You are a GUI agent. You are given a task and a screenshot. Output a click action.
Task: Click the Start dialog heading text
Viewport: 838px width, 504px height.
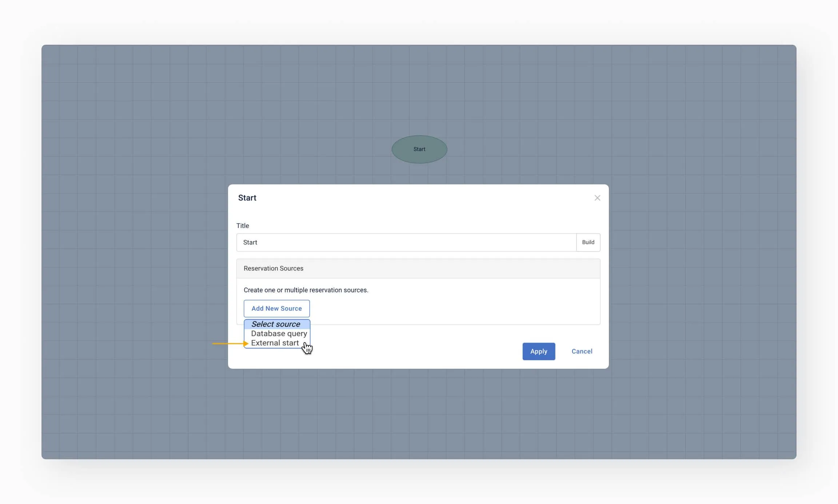(x=247, y=198)
